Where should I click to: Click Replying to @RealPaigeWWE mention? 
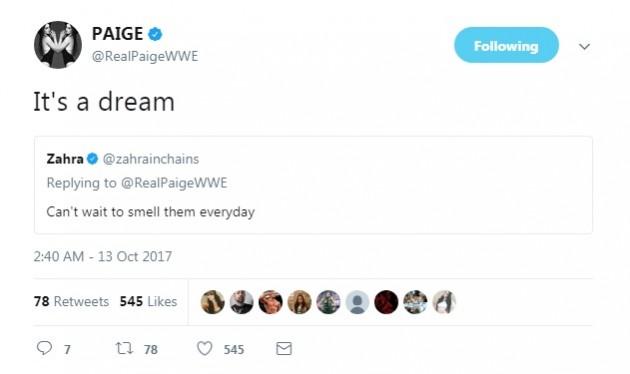(x=174, y=183)
